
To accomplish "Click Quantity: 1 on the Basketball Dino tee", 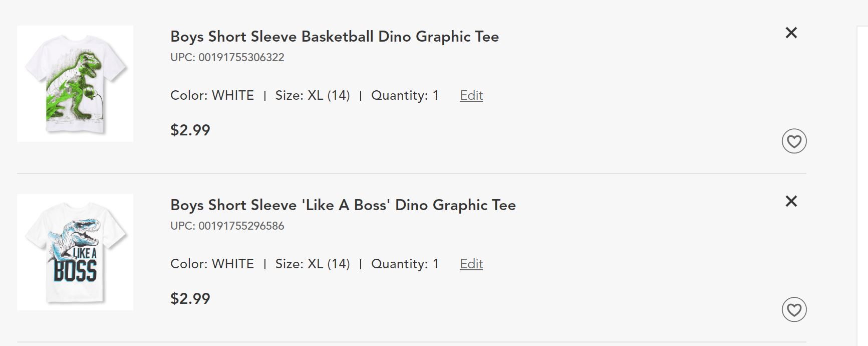I will coord(405,95).
